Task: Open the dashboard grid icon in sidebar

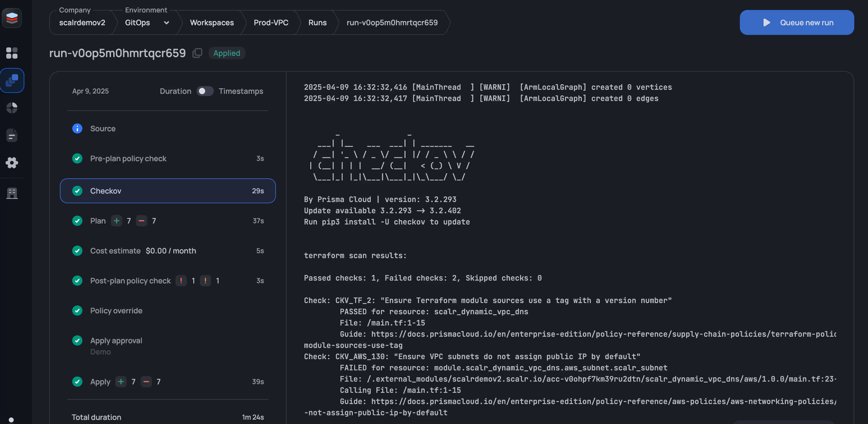Action: pyautogui.click(x=12, y=53)
